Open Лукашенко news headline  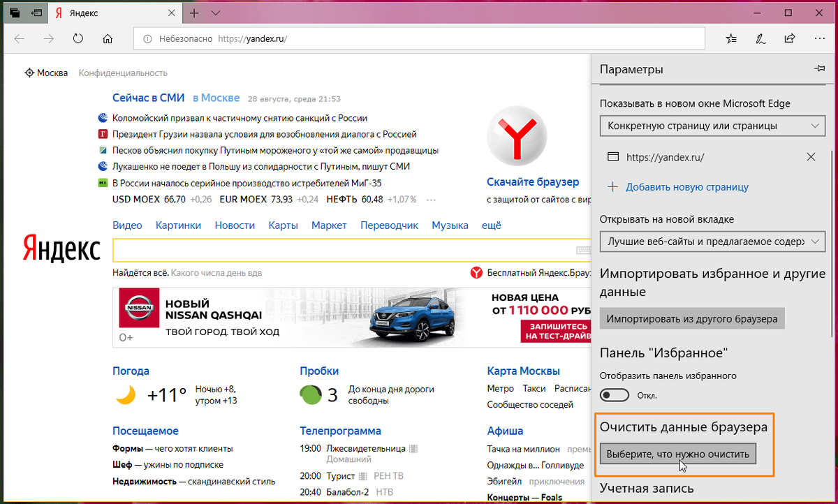(260, 166)
